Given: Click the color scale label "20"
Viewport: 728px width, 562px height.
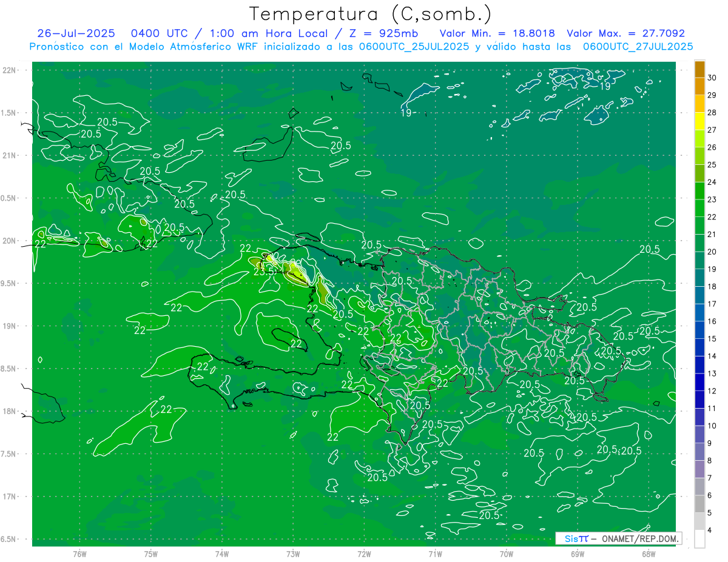Looking at the screenshot, I should click(x=712, y=252).
